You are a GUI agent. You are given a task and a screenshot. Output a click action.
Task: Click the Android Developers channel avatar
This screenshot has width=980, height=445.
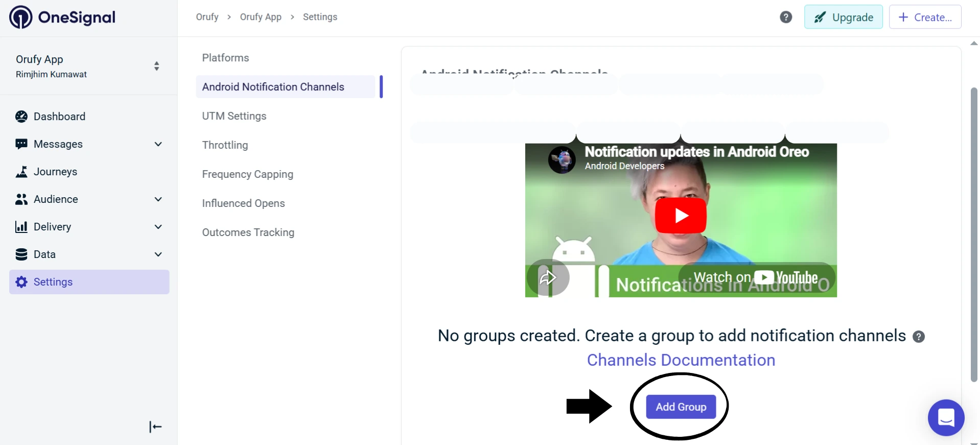pos(562,160)
